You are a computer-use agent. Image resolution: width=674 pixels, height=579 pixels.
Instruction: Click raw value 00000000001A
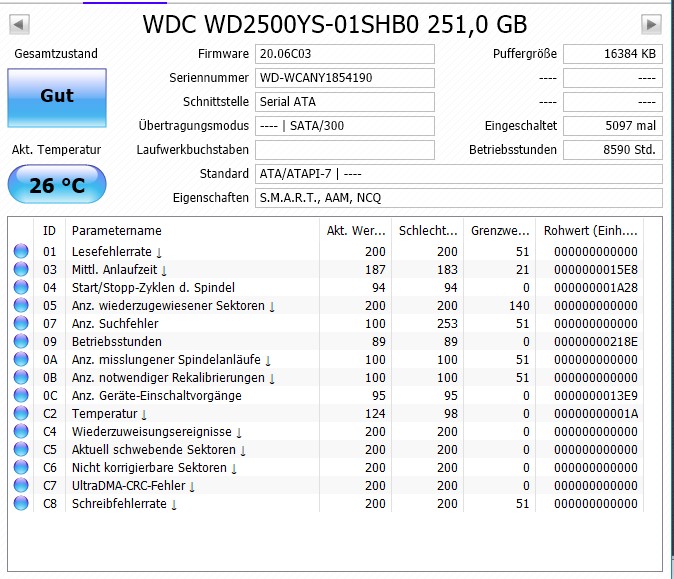(596, 414)
